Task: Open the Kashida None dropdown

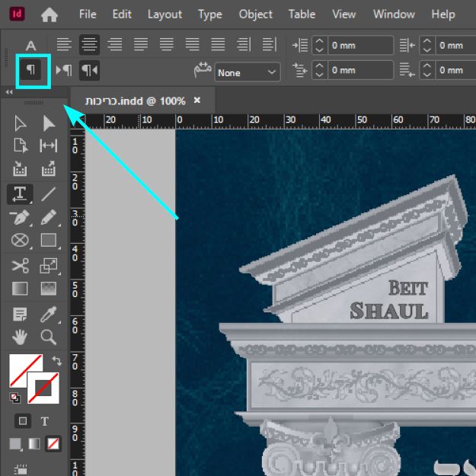Action: 248,72
